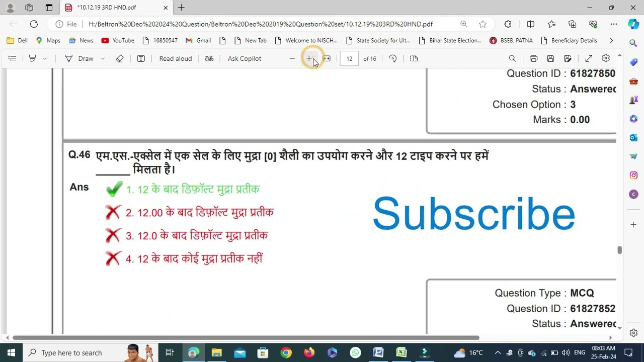
Task: Search inside the PDF document
Action: (512, 58)
